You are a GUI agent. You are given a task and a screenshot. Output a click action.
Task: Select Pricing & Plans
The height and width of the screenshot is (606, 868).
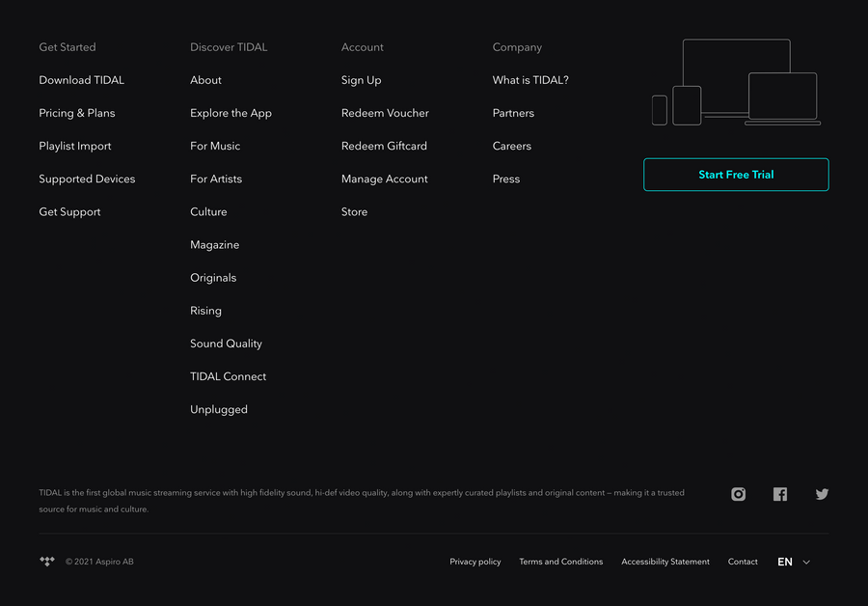point(76,113)
